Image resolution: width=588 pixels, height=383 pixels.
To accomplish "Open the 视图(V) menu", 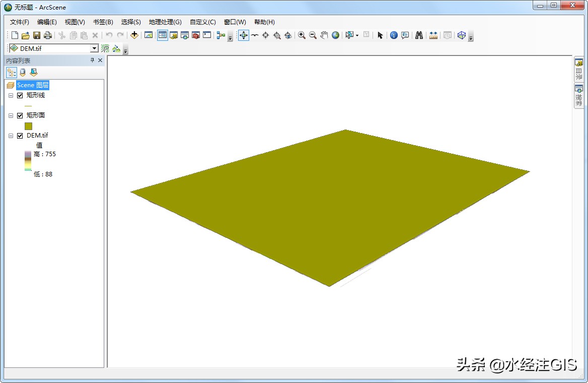I will click(75, 22).
